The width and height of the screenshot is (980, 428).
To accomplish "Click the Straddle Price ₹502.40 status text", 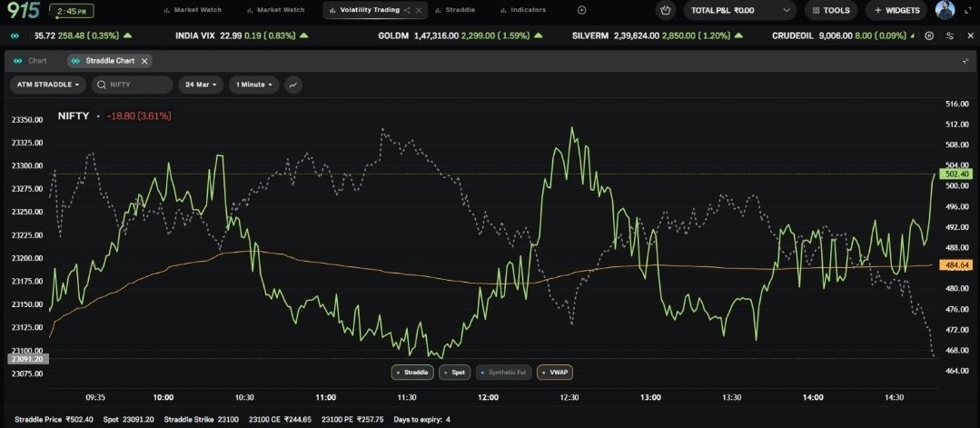I will click(54, 419).
